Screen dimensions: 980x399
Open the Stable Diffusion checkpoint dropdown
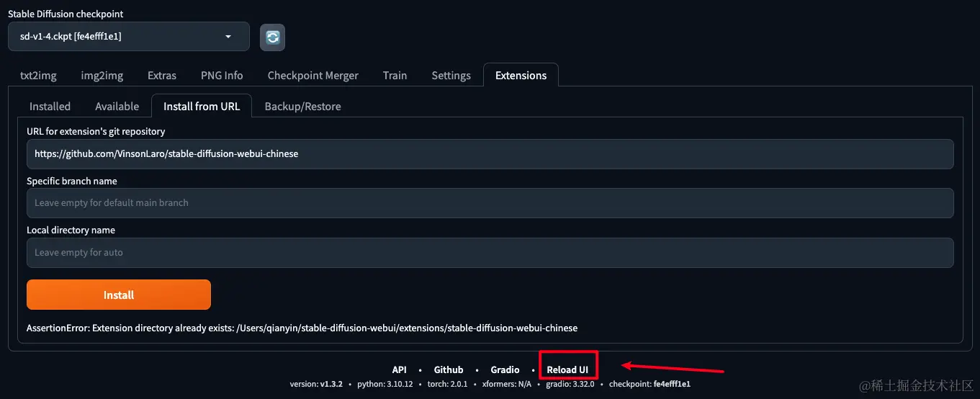point(129,37)
